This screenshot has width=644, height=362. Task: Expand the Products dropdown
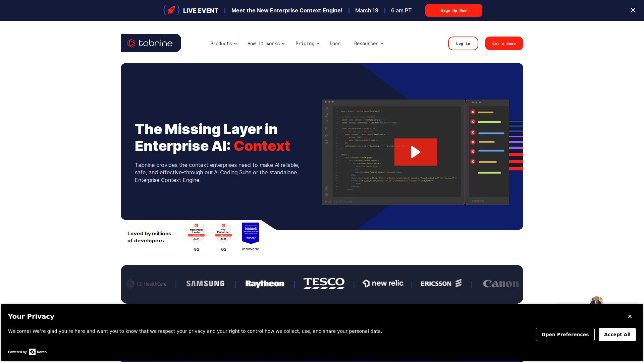[x=223, y=44]
